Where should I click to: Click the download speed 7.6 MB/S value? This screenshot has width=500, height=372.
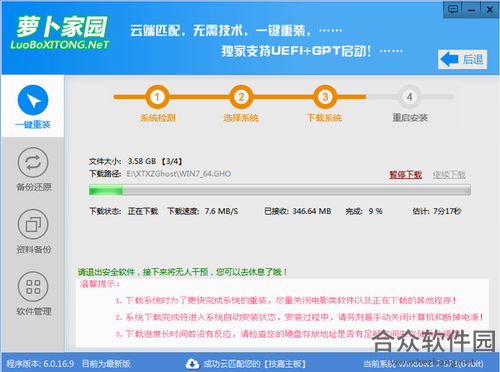click(221, 211)
